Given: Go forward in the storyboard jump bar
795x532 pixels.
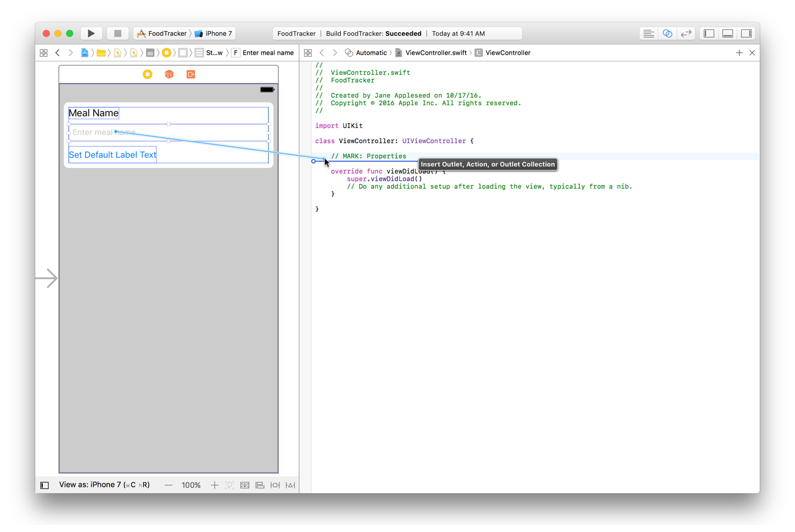Looking at the screenshot, I should [70, 53].
